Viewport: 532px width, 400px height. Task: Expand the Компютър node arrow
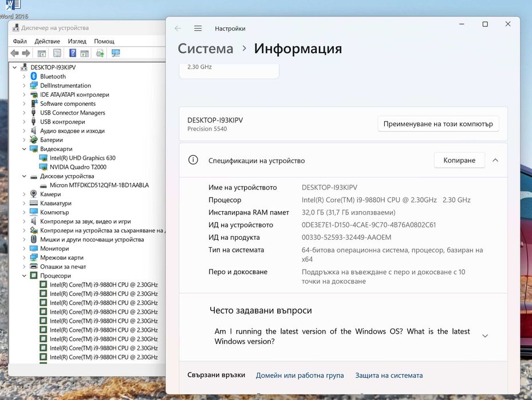pyautogui.click(x=24, y=212)
